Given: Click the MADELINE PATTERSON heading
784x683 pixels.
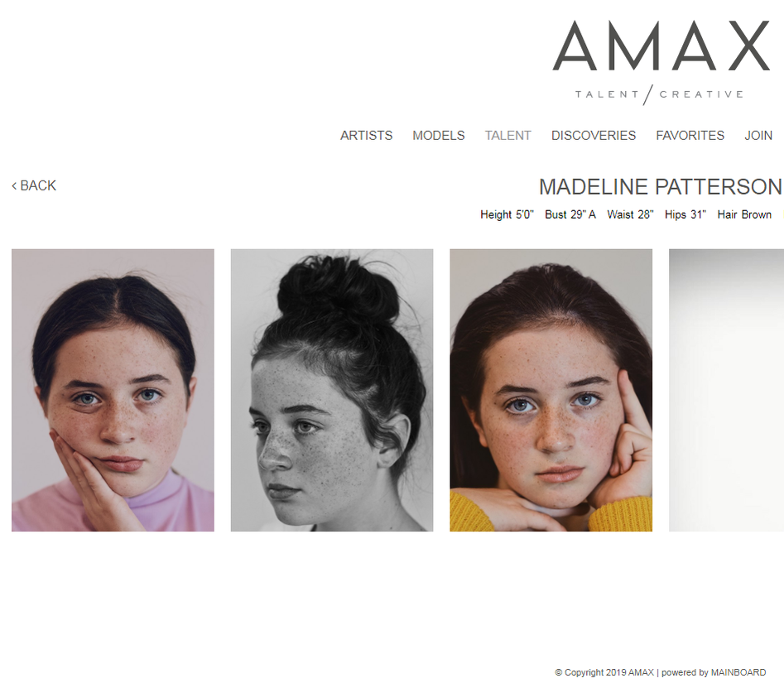Looking at the screenshot, I should (661, 186).
